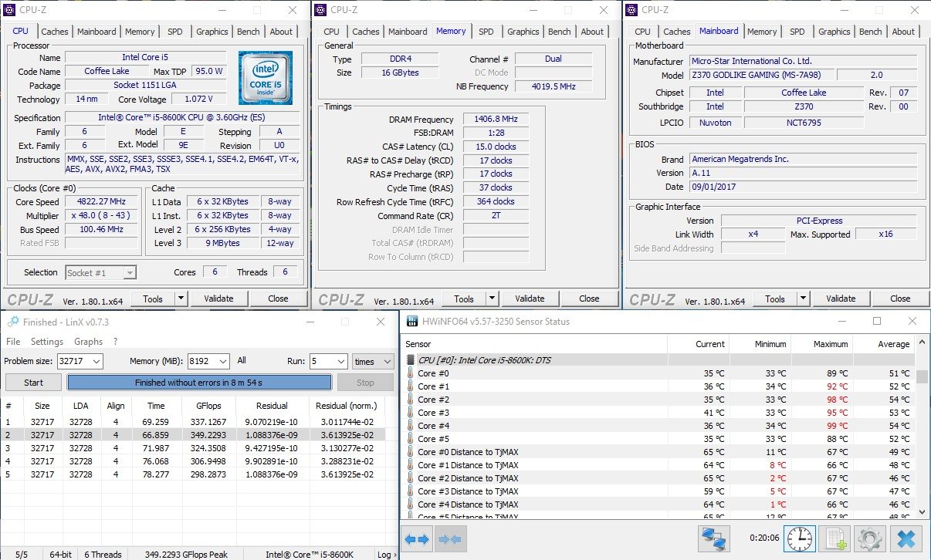Open LinX Memory (MiB) dropdown

coord(223,361)
